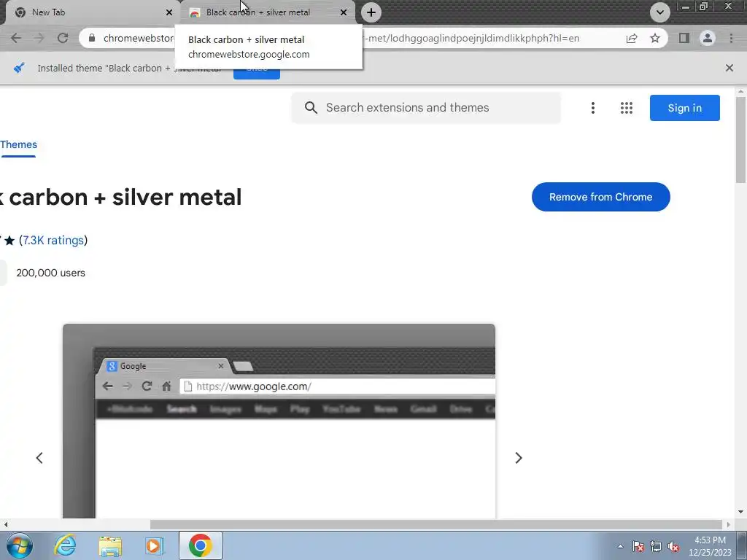
Task: Click the forward navigation arrow
Action: point(39,38)
